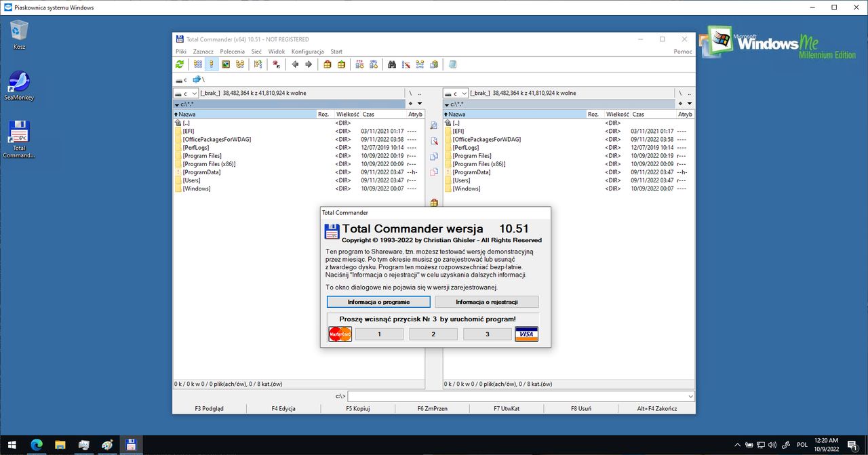The image size is (868, 455).
Task: Open right panel drive c dropdown
Action: pyautogui.click(x=455, y=93)
